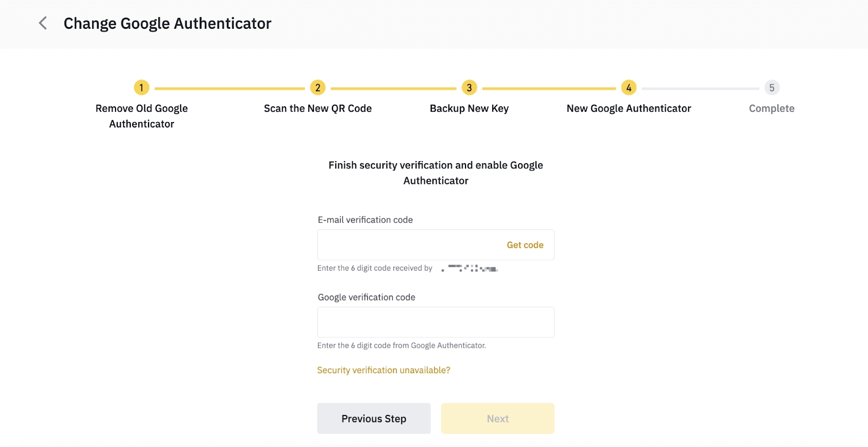Open "Security verification unavailable?" link
Screen dimensions: 868x447
(384, 370)
